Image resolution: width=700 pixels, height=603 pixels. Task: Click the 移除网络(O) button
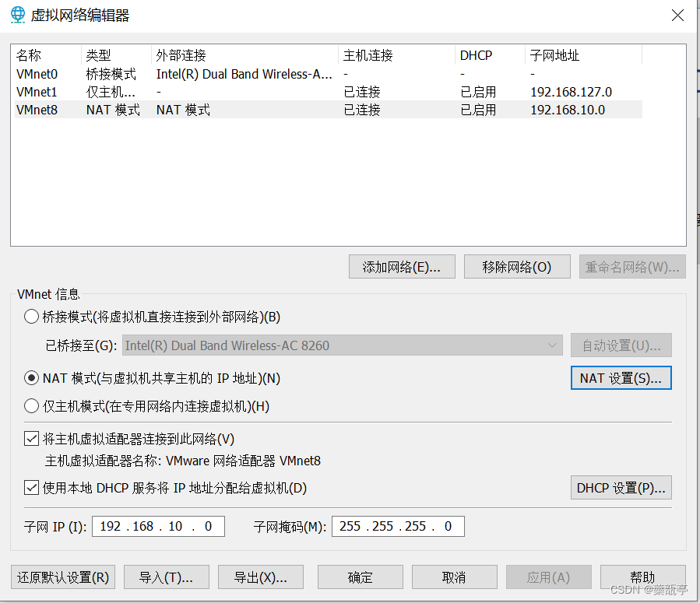point(517,266)
